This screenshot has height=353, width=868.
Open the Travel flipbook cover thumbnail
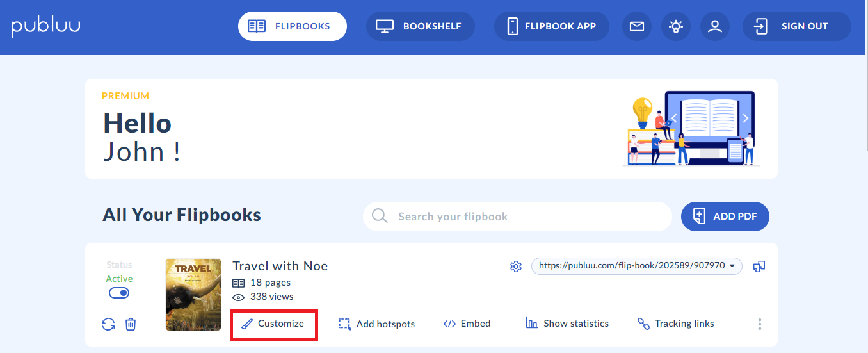(x=193, y=295)
